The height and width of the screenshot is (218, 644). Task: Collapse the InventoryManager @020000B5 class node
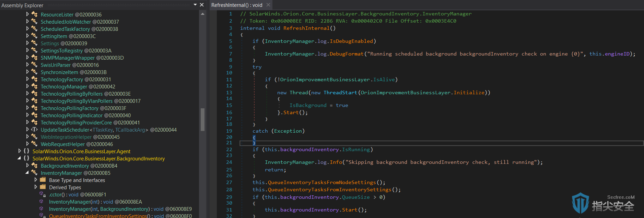[x=27, y=173]
